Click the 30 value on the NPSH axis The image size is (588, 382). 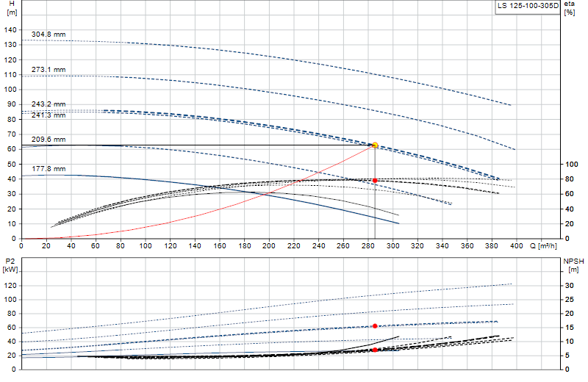tap(569, 286)
